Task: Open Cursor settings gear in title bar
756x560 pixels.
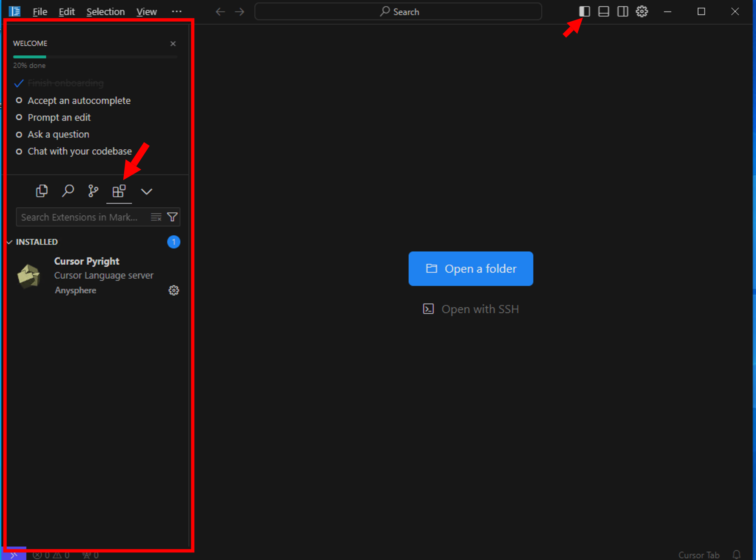Action: 642,11
